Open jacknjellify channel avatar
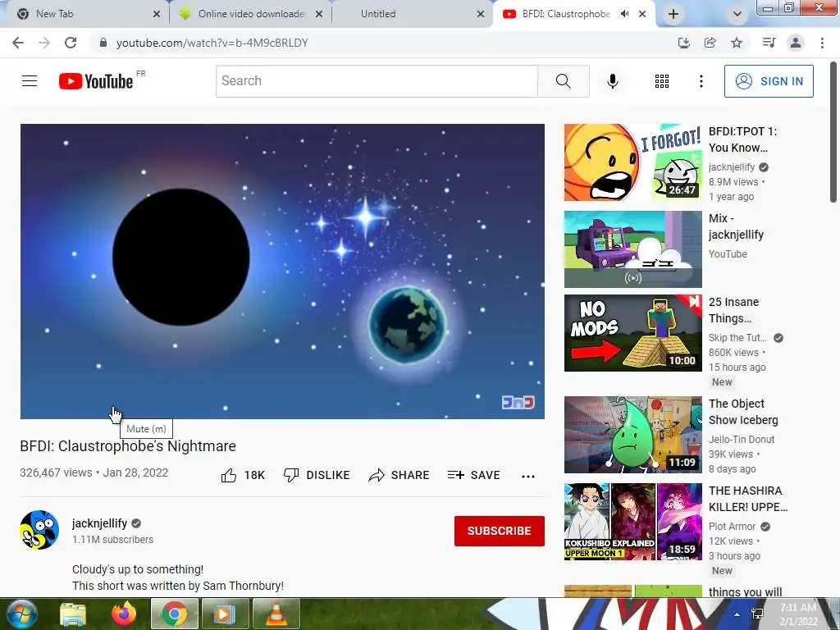This screenshot has width=840, height=630. (x=39, y=530)
